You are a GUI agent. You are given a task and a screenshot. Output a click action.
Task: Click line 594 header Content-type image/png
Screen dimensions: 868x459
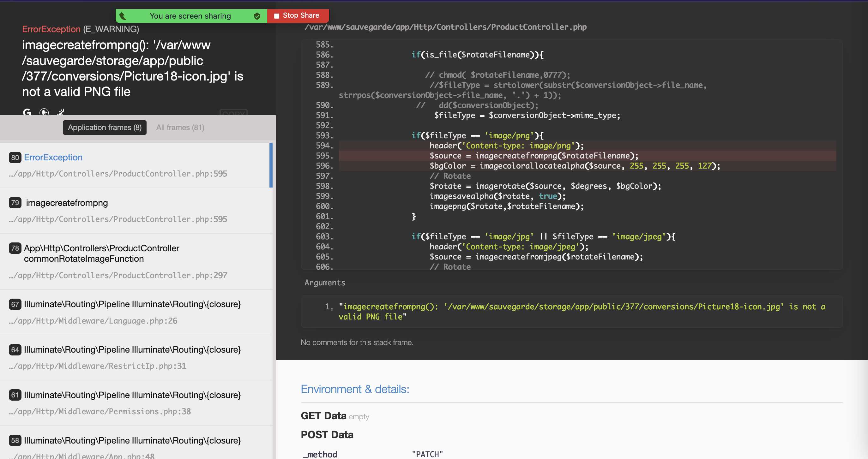click(x=587, y=146)
